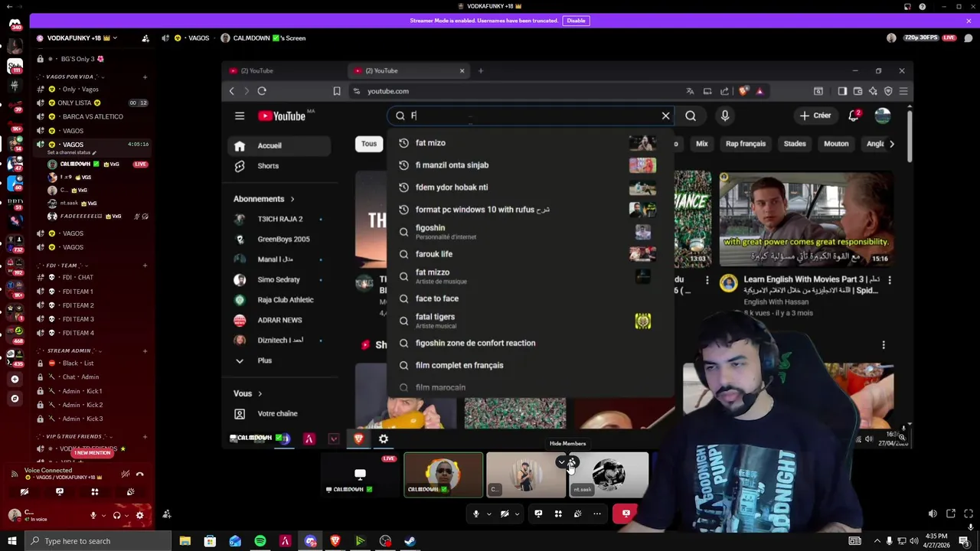Open FDI · CHAT channel

pyautogui.click(x=92, y=278)
